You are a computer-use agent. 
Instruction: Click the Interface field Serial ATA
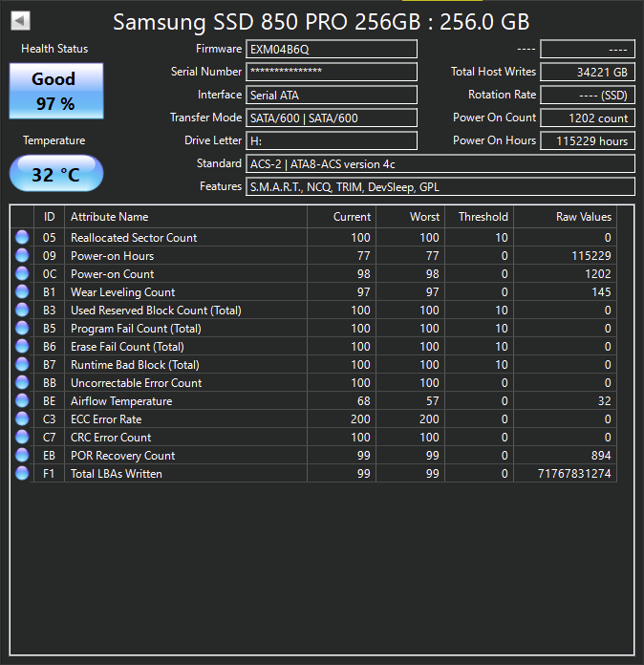(x=332, y=95)
